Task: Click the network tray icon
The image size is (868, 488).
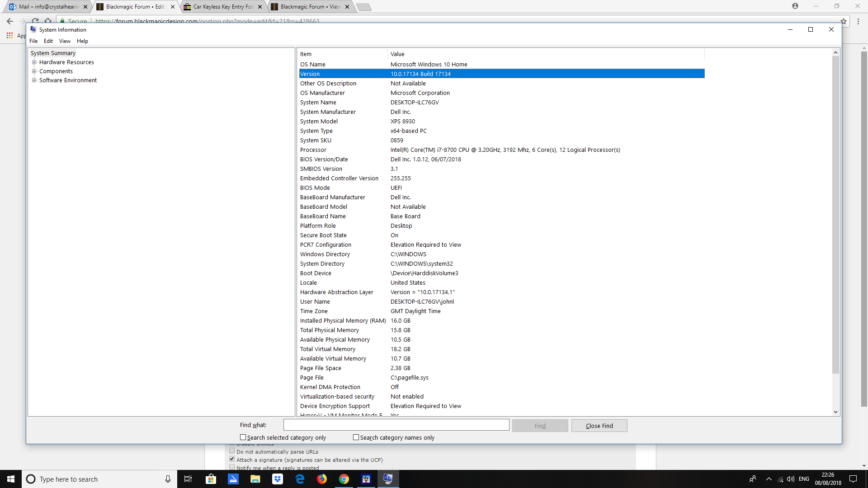Action: (x=780, y=479)
